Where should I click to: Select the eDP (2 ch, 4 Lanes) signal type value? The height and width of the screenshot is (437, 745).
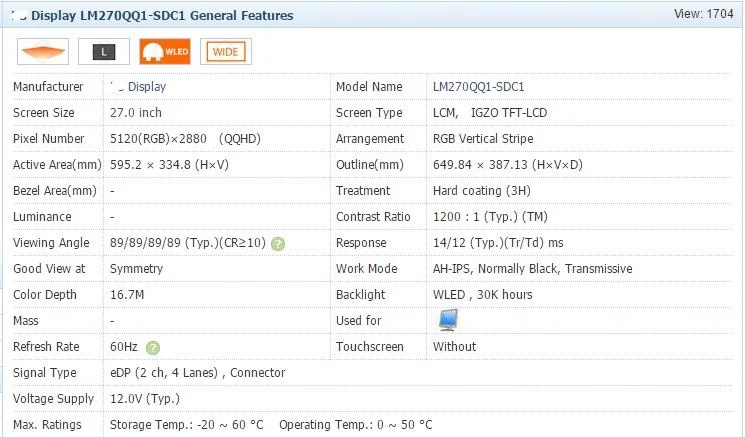click(x=198, y=372)
